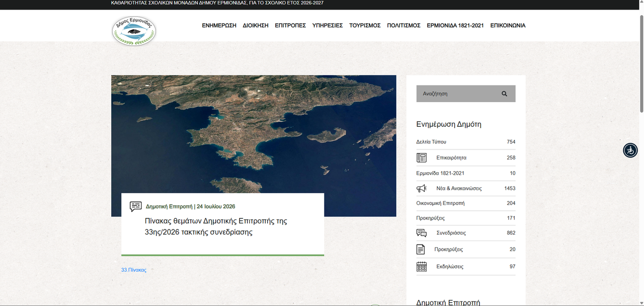The image size is (644, 306).
Task: Open the Συνεδριάσεις category link
Action: point(451,233)
